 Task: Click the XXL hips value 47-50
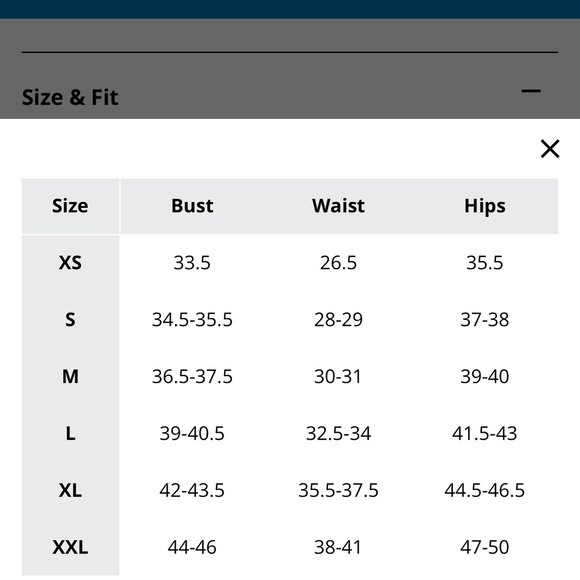[485, 547]
